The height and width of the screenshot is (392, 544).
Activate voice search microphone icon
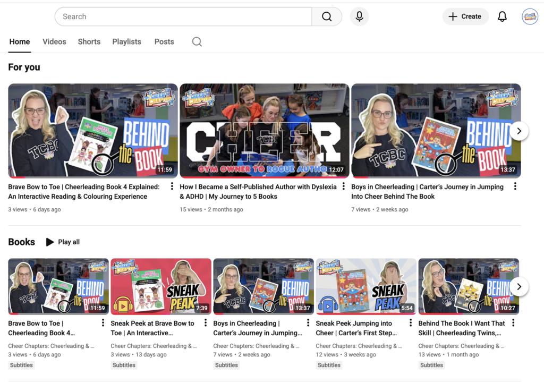click(x=359, y=16)
